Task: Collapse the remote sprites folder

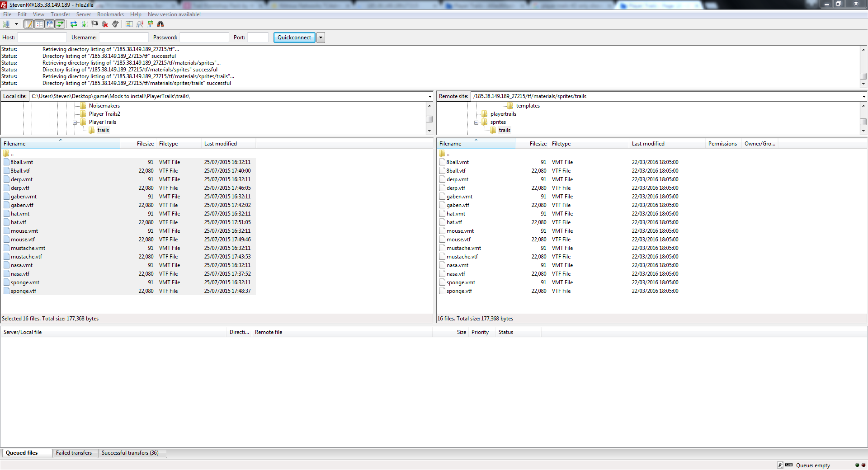Action: coord(476,122)
